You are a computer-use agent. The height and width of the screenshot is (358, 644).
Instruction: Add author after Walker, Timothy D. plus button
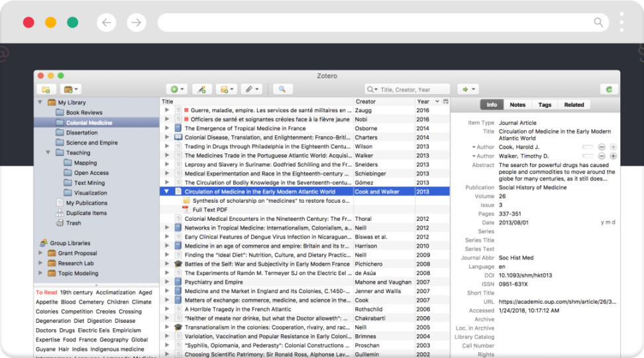pyautogui.click(x=614, y=156)
